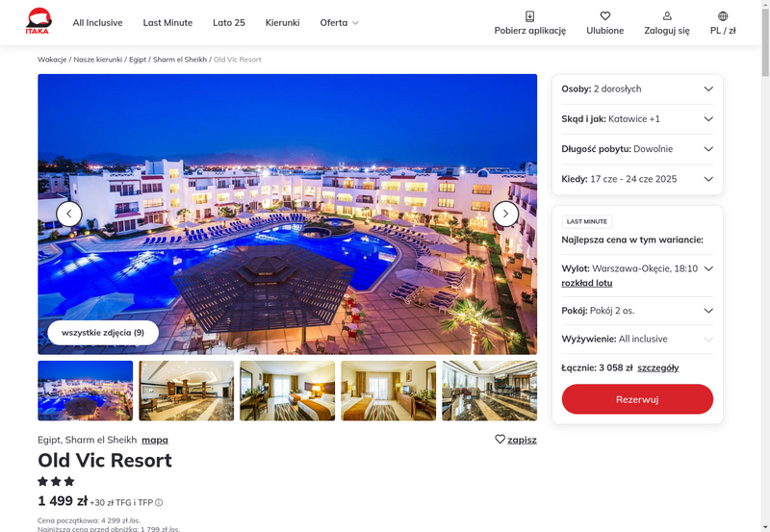Open language and currency globe icon
Image resolution: width=770 pixels, height=532 pixels.
point(723,16)
